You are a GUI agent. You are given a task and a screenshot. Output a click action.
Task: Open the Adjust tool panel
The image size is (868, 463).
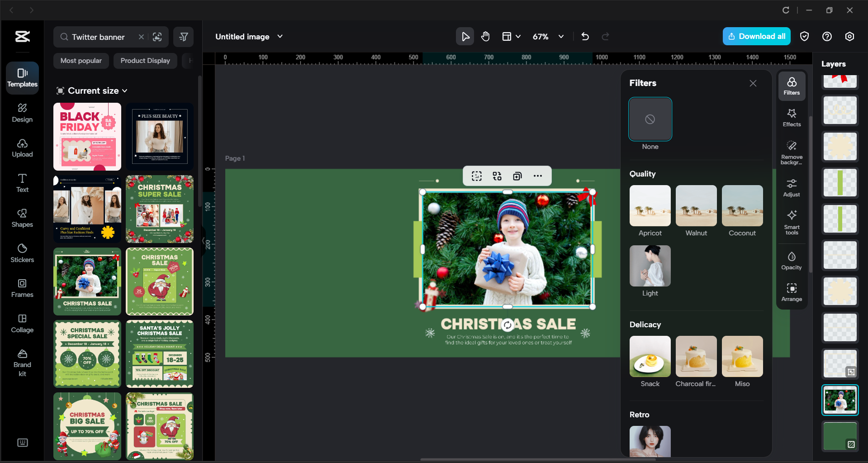(x=791, y=187)
